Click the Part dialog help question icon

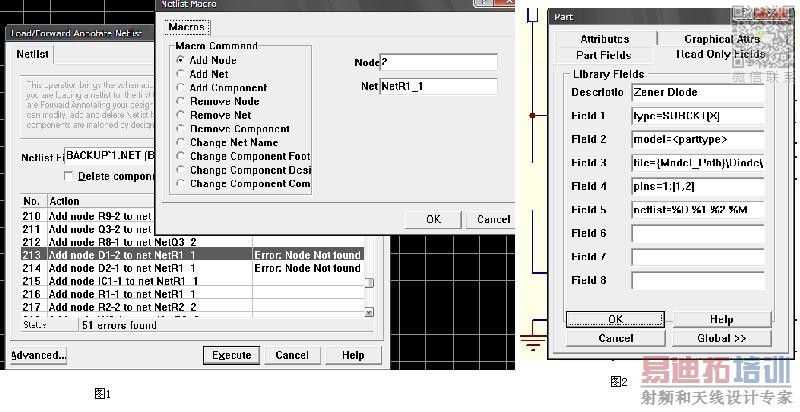741,13
